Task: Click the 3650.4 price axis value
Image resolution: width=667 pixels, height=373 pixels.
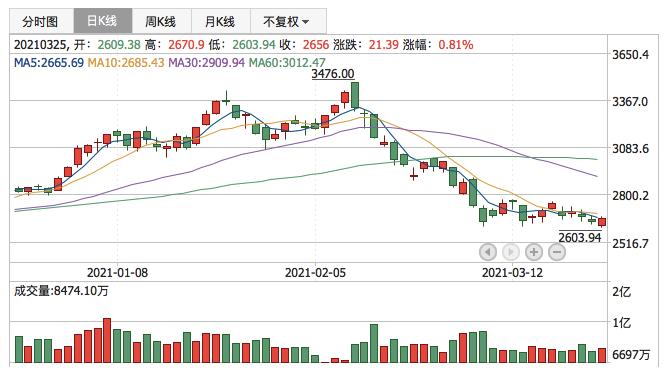Action: tap(630, 54)
